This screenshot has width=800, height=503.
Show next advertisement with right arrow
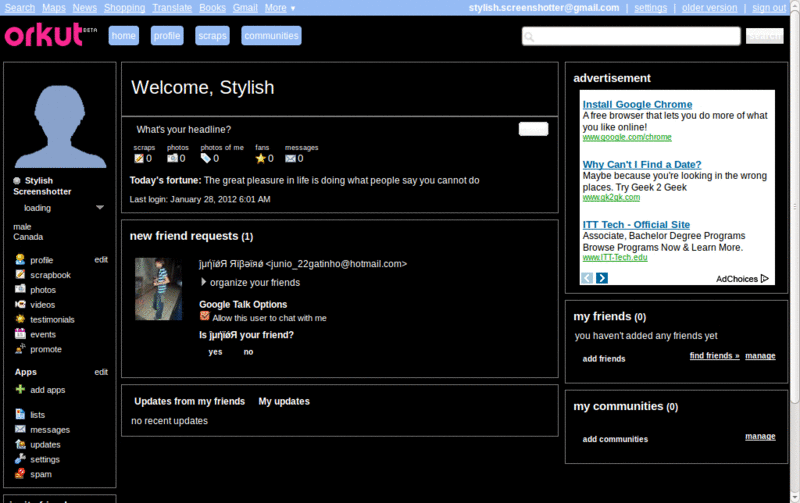click(602, 278)
